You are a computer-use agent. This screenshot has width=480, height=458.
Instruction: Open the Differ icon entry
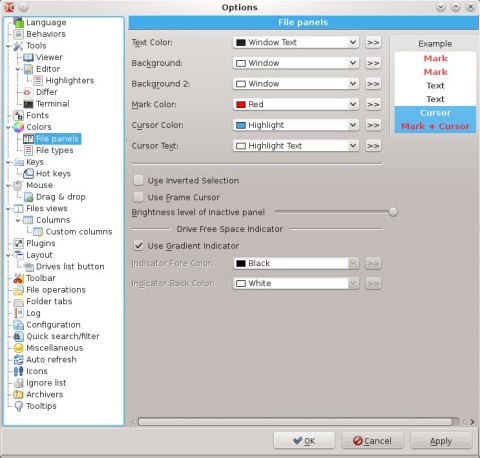coord(28,92)
